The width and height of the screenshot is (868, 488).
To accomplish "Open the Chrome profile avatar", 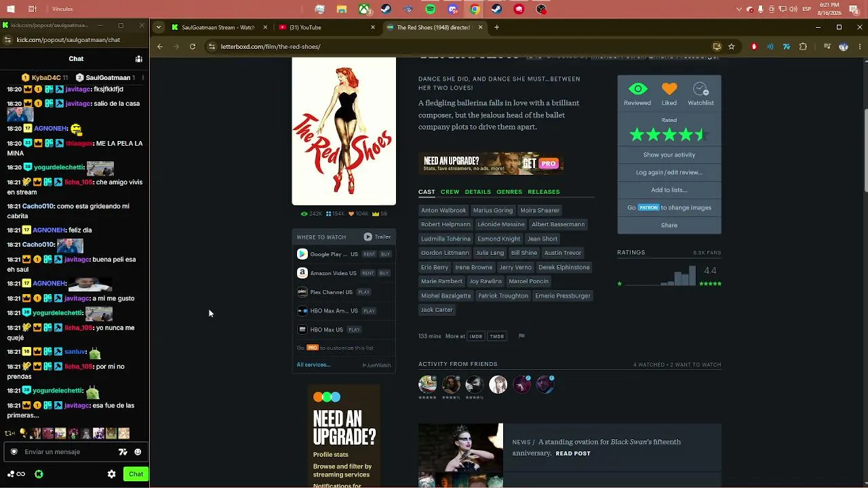I will click(844, 47).
